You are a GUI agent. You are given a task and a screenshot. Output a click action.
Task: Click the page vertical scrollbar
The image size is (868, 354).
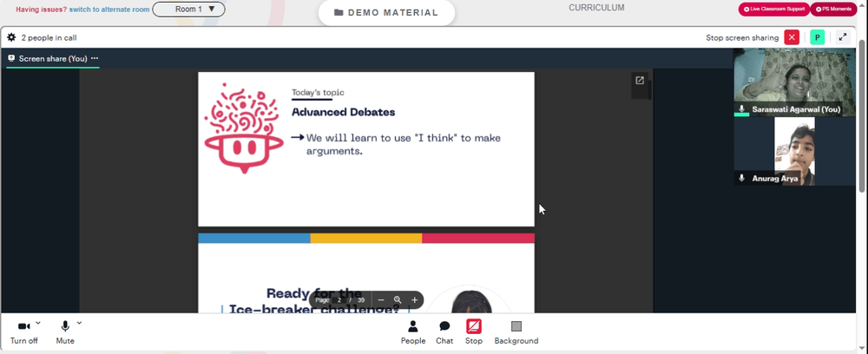(863, 116)
